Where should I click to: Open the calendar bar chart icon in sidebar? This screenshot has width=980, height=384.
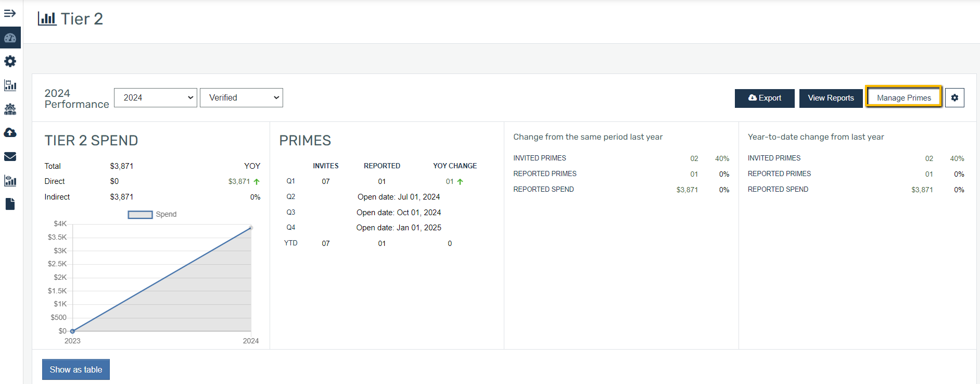(10, 85)
